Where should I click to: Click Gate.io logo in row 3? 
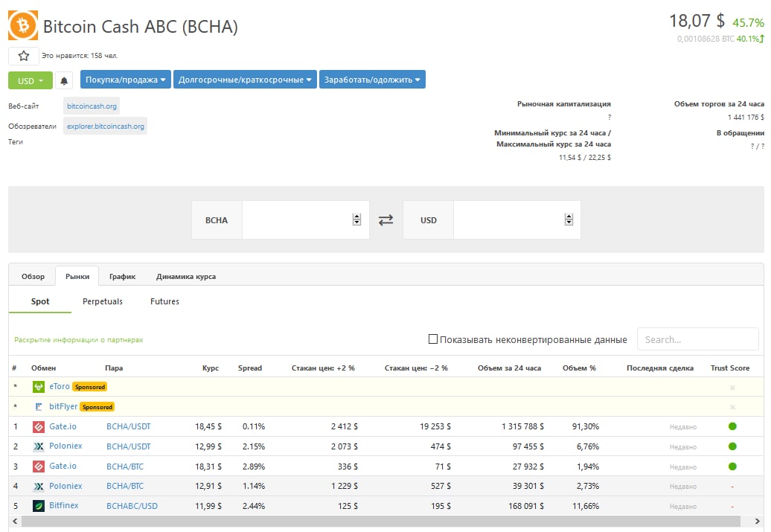(39, 466)
